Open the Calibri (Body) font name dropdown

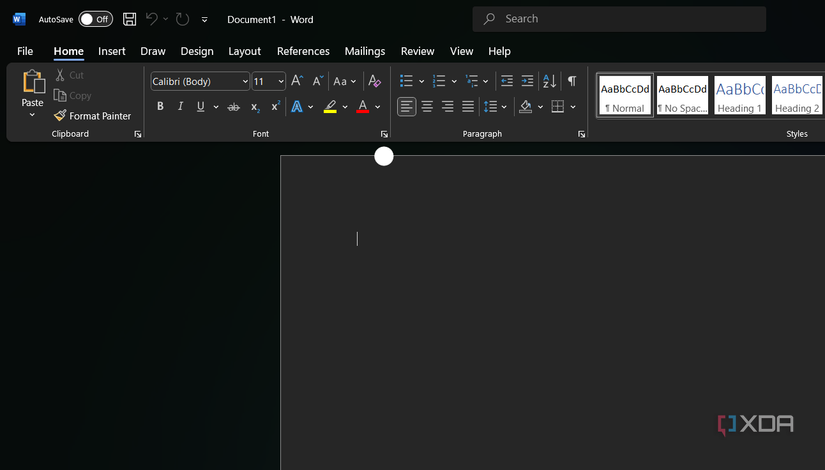245,82
